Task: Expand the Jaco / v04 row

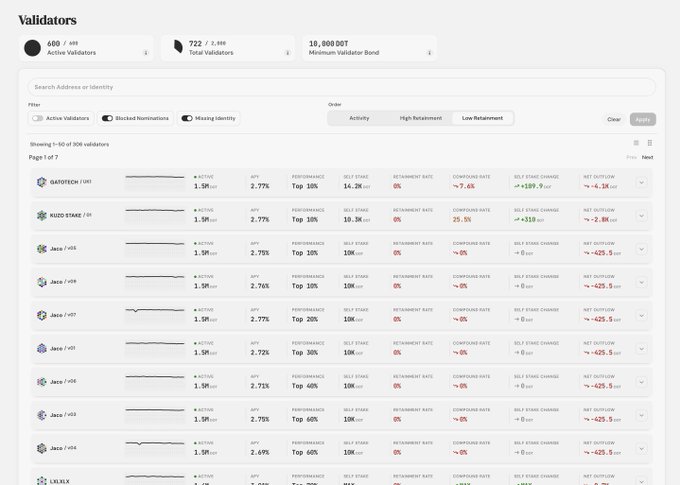Action: 641,449
